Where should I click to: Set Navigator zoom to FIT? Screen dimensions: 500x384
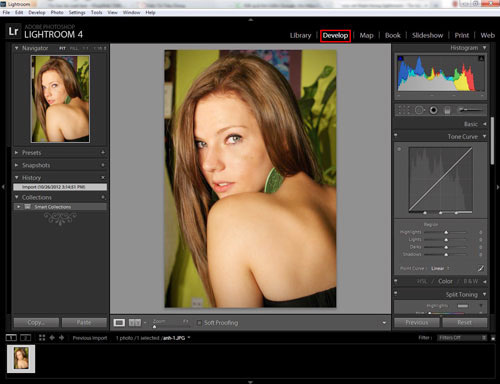(62, 48)
